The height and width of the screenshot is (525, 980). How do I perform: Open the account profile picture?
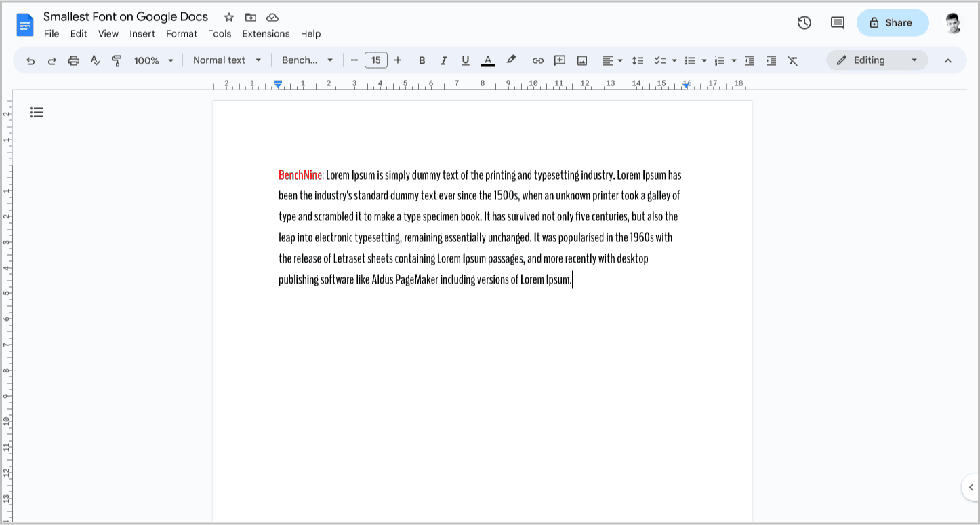tap(954, 22)
